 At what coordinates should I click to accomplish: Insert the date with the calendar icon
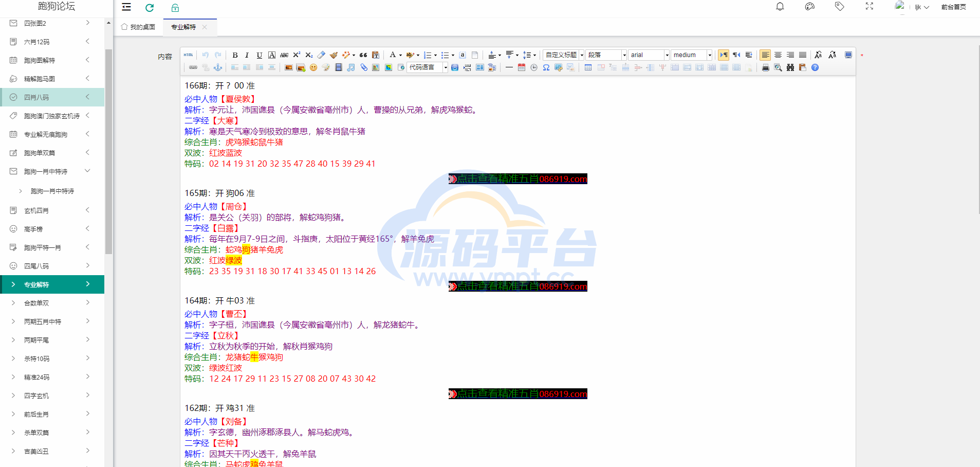click(522, 67)
